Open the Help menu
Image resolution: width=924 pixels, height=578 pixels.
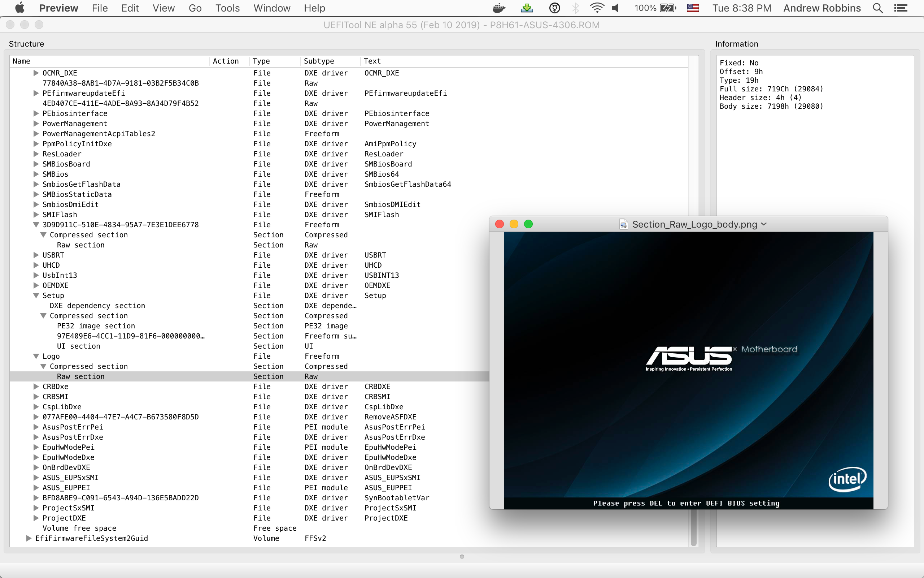pos(314,8)
